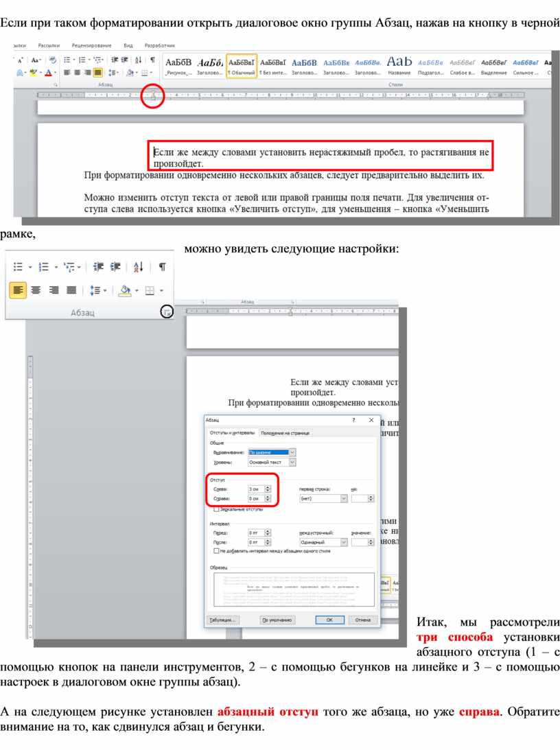Select the Подзаголовок style in gallery
The height and width of the screenshot is (750, 560).
430,66
